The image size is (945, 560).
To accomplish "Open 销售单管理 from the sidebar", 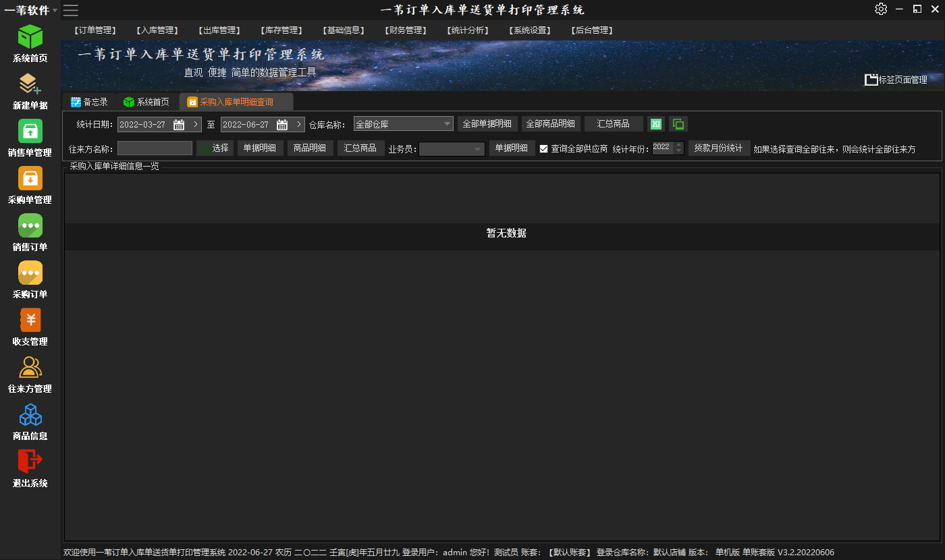I will (30, 132).
